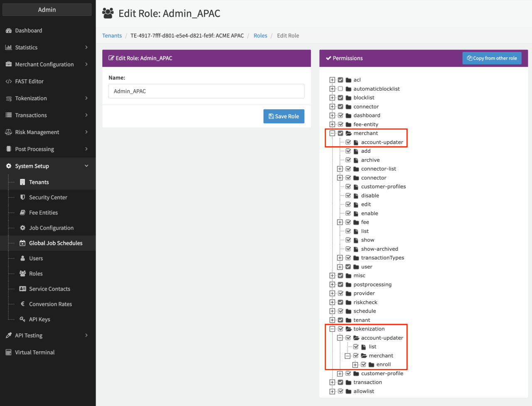532x406 pixels.
Task: Click the Virtual Terminal calculator icon
Action: pyautogui.click(x=8, y=352)
